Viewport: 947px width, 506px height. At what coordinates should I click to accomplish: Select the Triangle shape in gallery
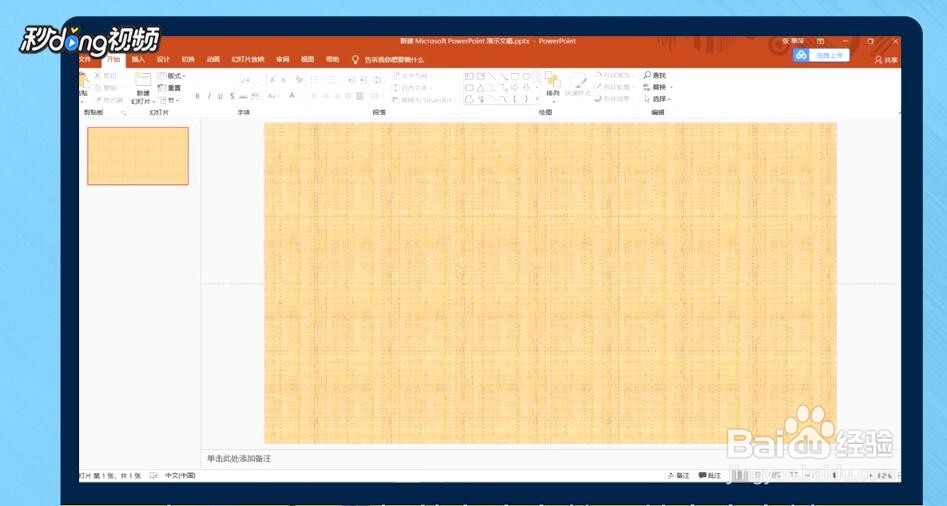tap(481, 88)
